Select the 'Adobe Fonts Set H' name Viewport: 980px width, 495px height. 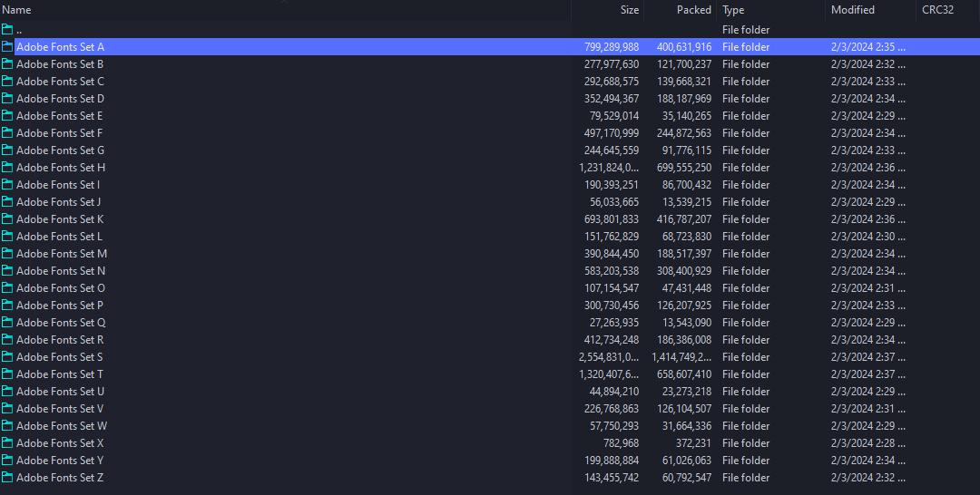click(61, 168)
